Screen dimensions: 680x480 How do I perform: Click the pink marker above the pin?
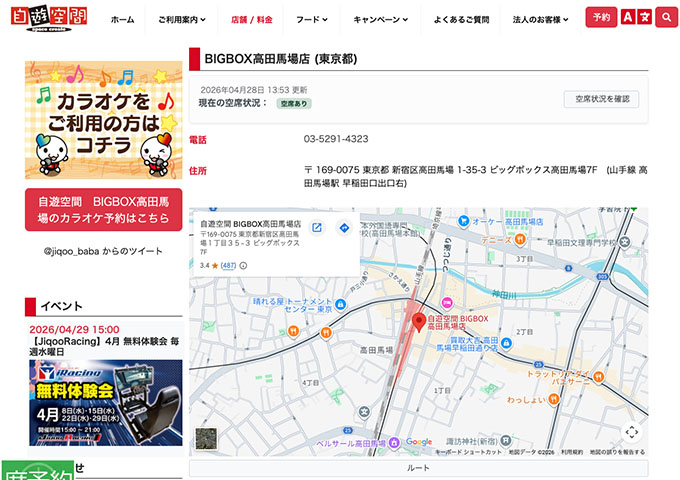447,303
